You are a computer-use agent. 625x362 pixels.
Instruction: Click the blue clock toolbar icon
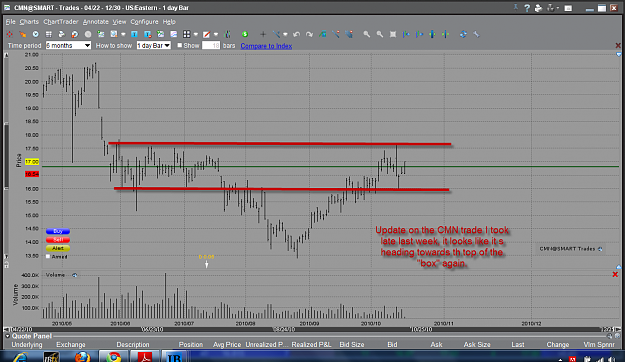click(35, 34)
